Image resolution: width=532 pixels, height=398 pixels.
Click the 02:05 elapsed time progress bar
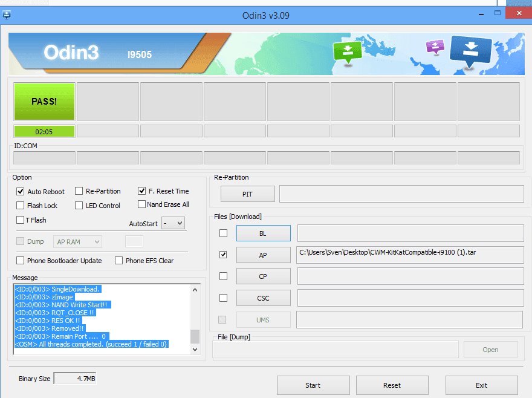45,131
